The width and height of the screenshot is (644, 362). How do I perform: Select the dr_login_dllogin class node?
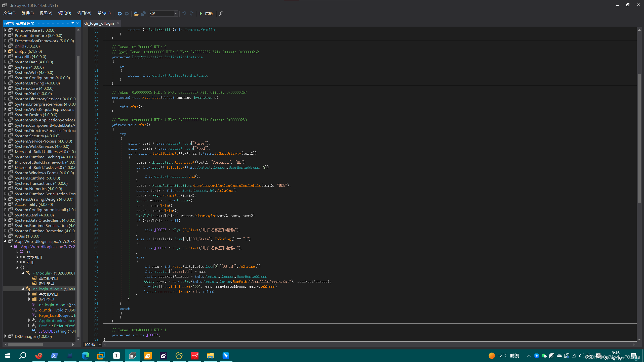click(x=54, y=289)
